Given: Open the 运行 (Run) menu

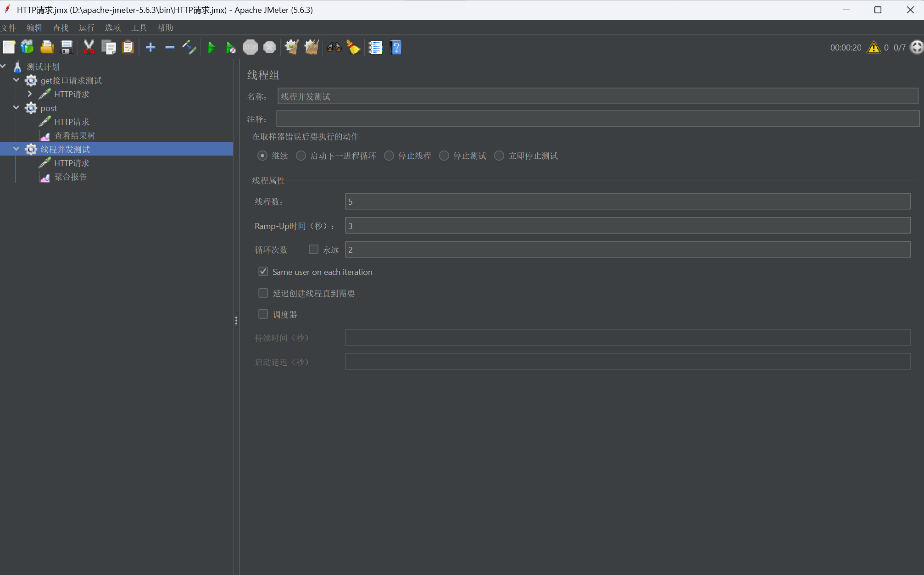Looking at the screenshot, I should pos(86,28).
